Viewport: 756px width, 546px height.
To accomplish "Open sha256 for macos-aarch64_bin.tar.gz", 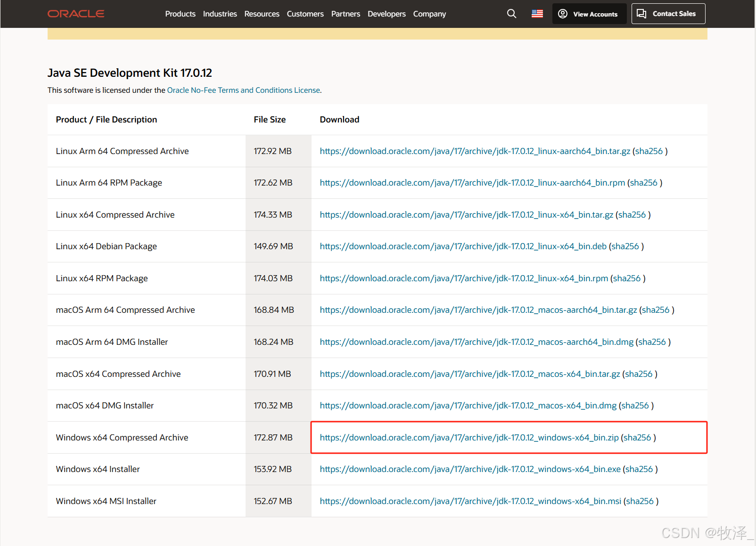I will tap(656, 310).
